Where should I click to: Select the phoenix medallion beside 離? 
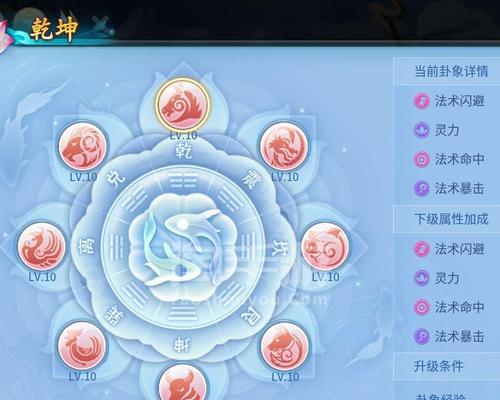click(x=41, y=246)
